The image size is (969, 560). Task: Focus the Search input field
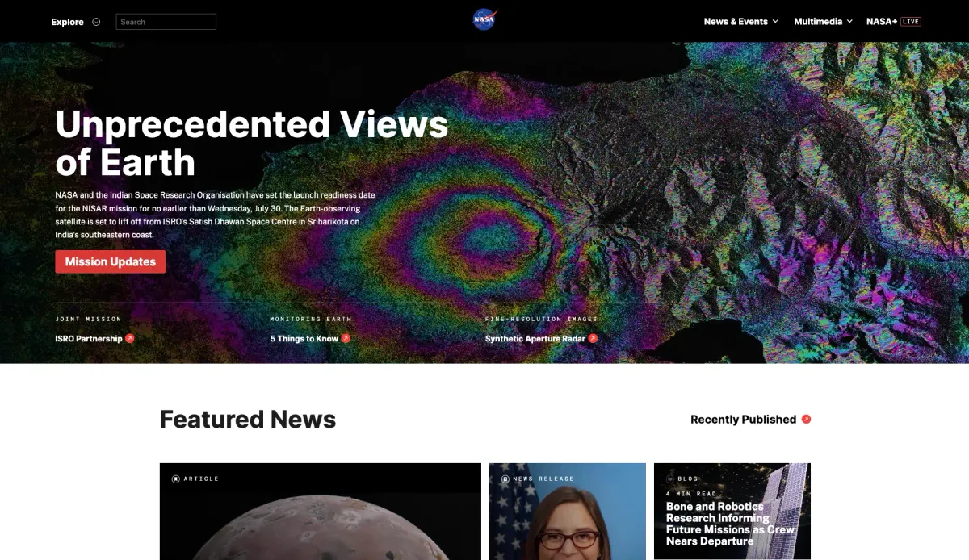pos(166,22)
